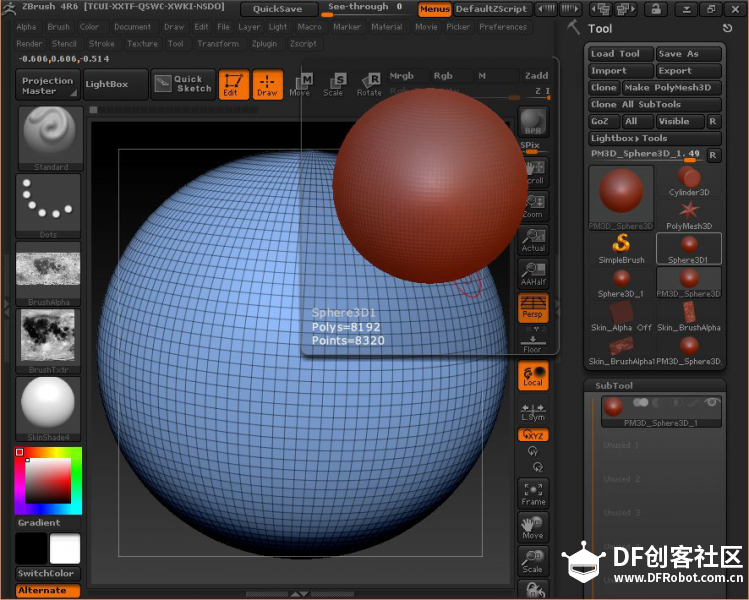The image size is (749, 600).
Task: Activate the Rotate transform tool
Action: pos(369,85)
